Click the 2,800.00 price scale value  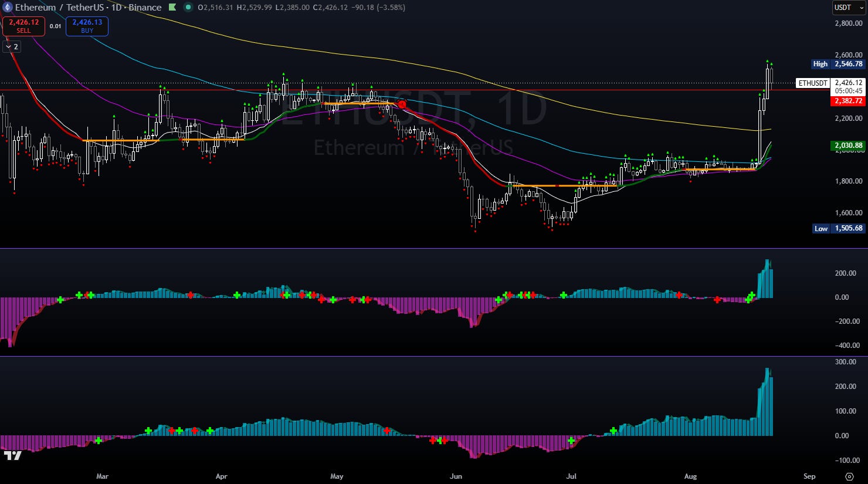pyautogui.click(x=849, y=23)
